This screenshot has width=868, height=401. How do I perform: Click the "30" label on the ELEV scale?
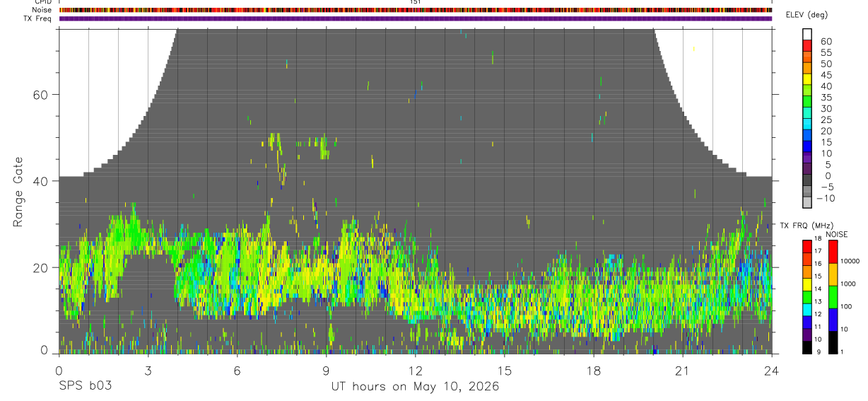(x=826, y=109)
